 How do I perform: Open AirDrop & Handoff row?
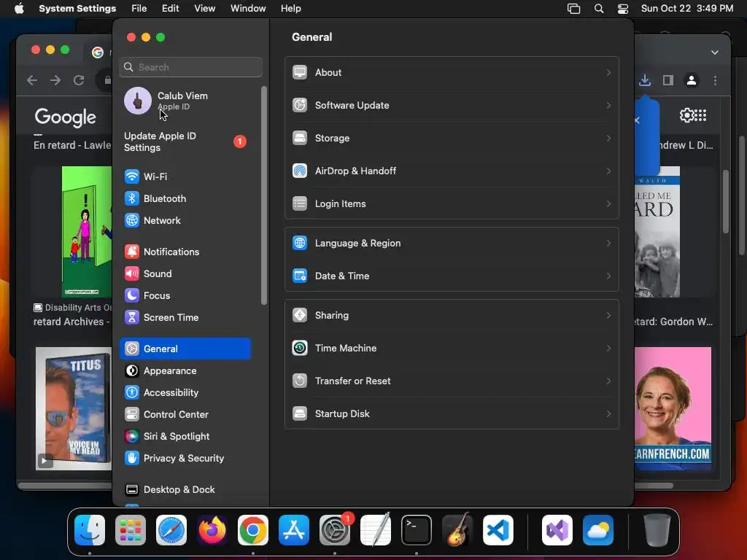452,171
